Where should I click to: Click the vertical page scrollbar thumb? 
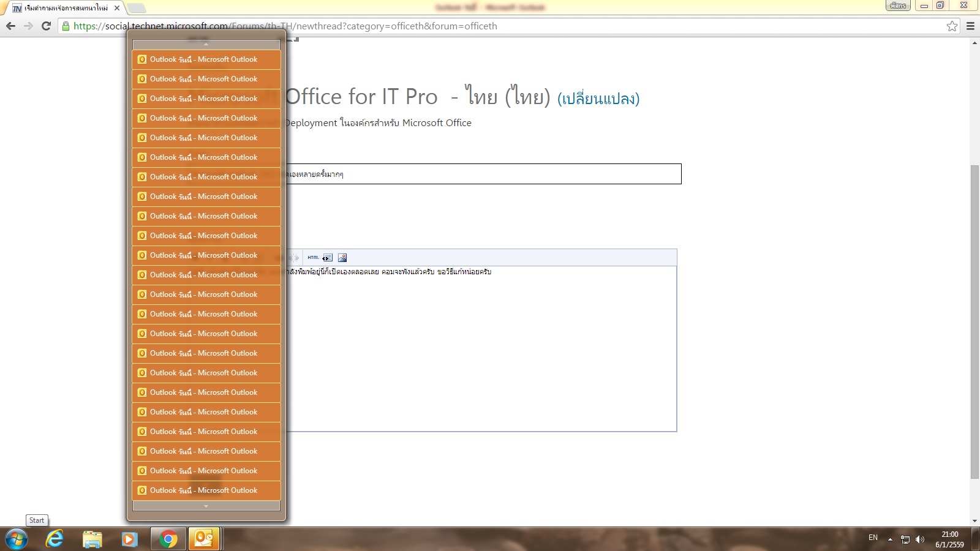tap(974, 322)
